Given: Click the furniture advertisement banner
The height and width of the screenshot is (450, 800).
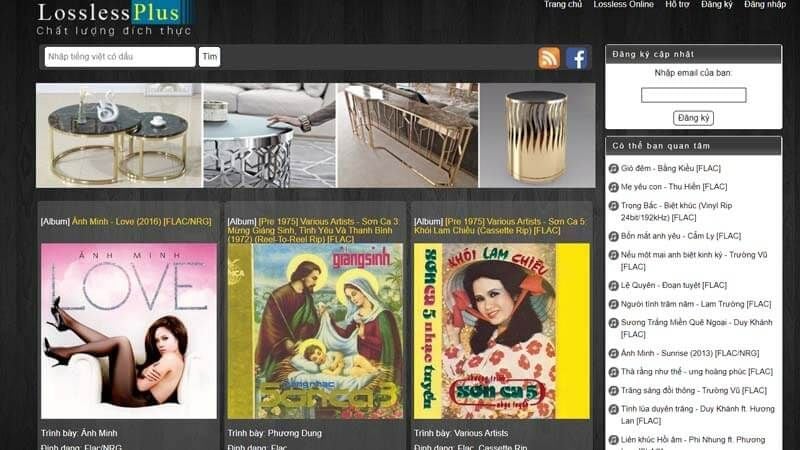Looking at the screenshot, I should (x=315, y=135).
